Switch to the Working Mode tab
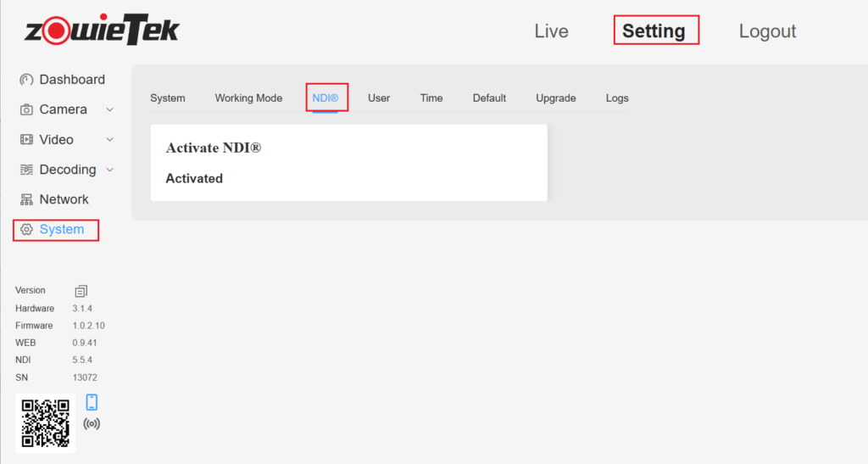 [x=248, y=98]
